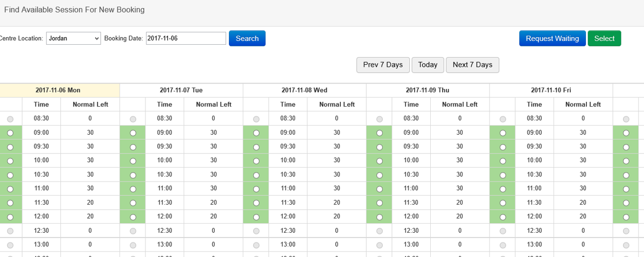Click Normal Left header under Monday
This screenshot has width=644, height=257.
click(90, 105)
